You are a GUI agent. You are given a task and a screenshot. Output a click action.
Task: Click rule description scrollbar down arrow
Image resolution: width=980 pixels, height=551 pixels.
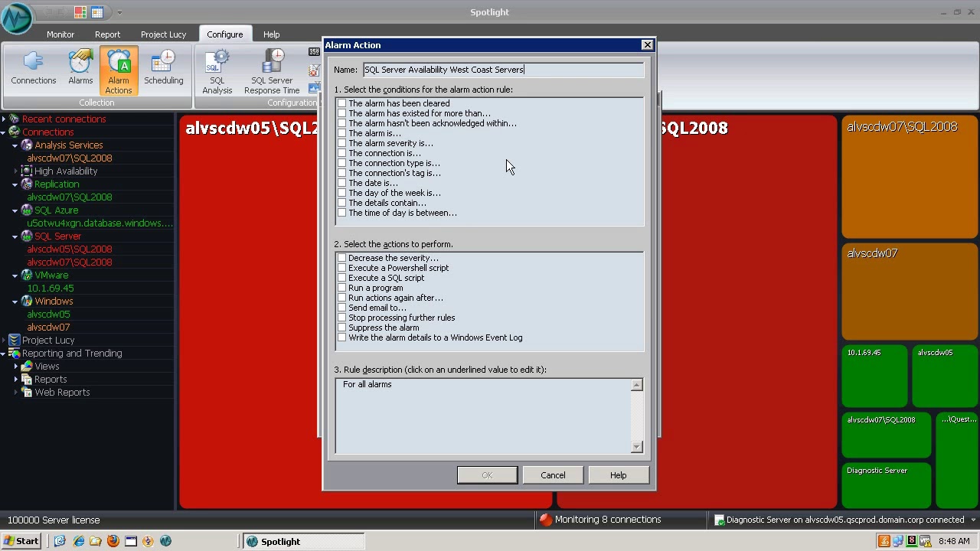coord(636,447)
